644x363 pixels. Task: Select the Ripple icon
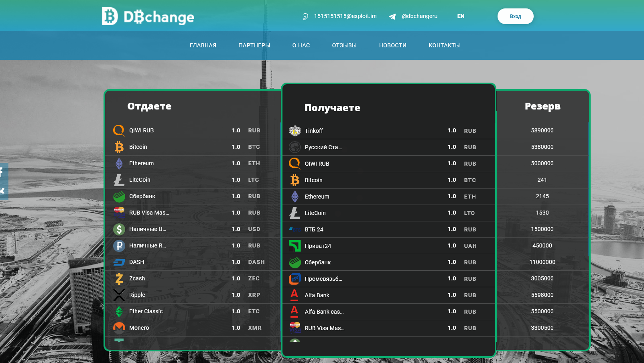[x=119, y=295]
